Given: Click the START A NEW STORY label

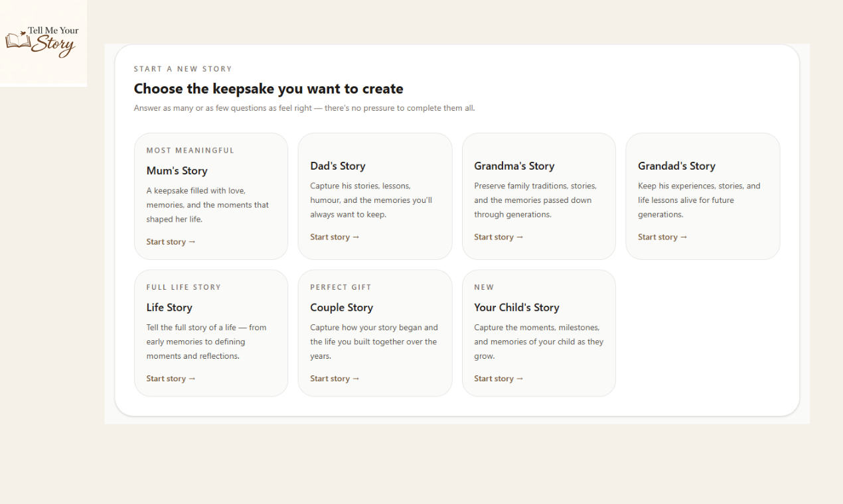Looking at the screenshot, I should coord(183,69).
